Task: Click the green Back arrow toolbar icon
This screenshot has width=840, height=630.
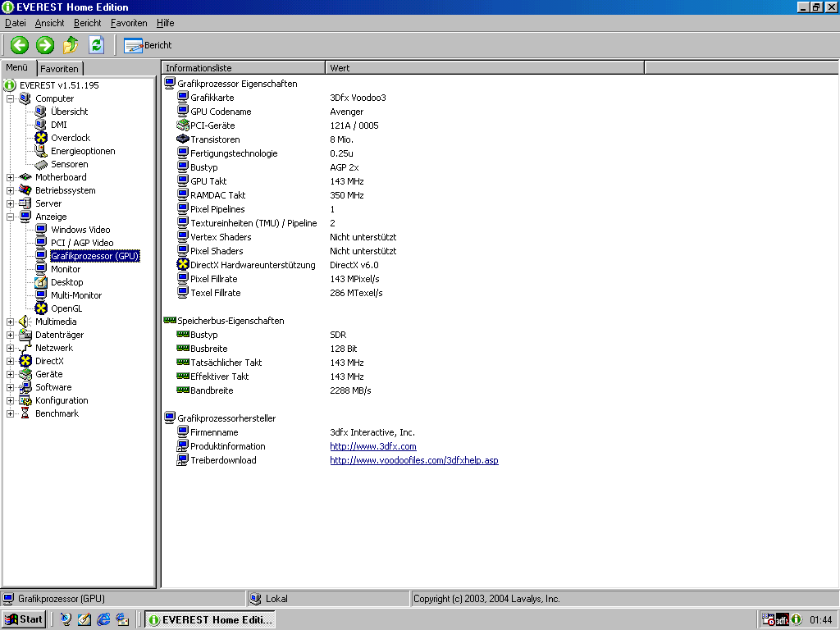Action: [x=20, y=45]
